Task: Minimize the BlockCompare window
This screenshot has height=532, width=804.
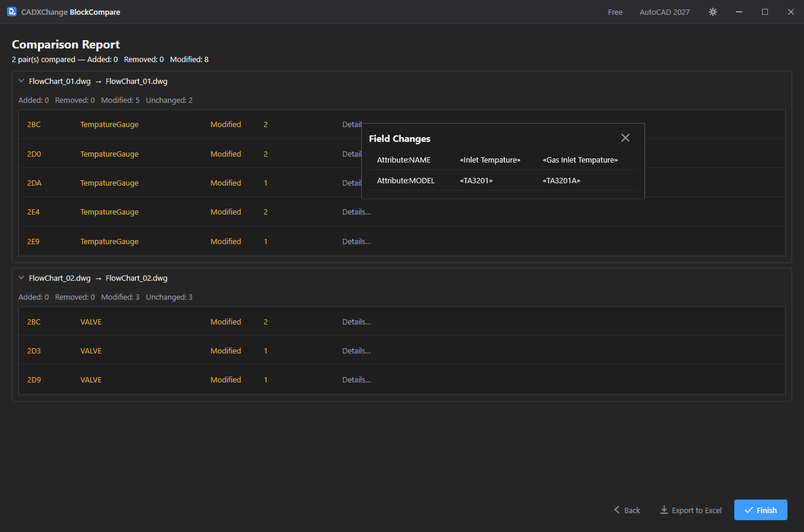Action: click(739, 12)
